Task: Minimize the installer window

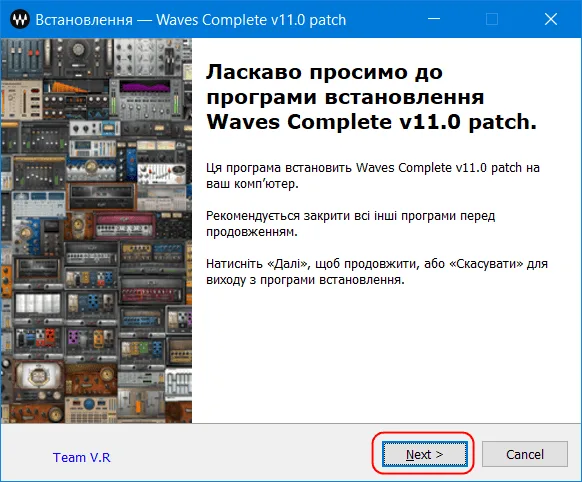Action: pyautogui.click(x=434, y=19)
